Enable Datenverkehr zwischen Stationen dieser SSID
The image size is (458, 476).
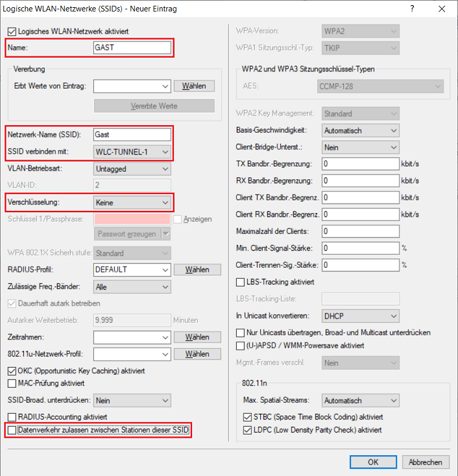coord(12,430)
